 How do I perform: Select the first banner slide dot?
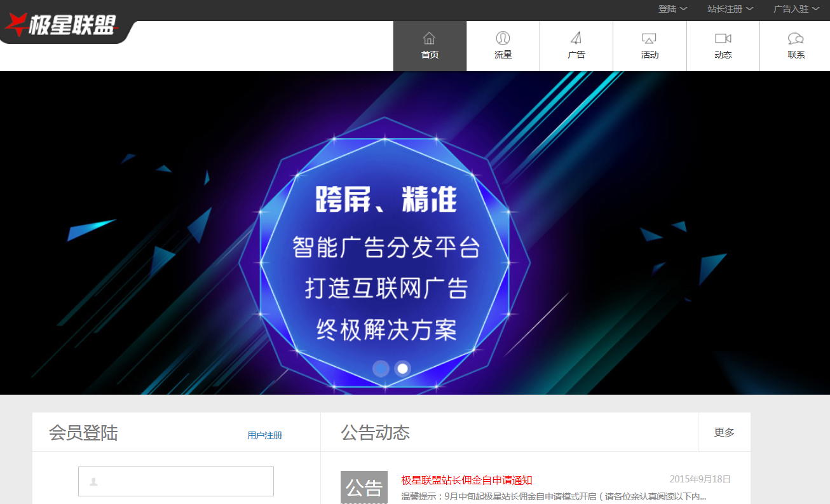coord(381,369)
